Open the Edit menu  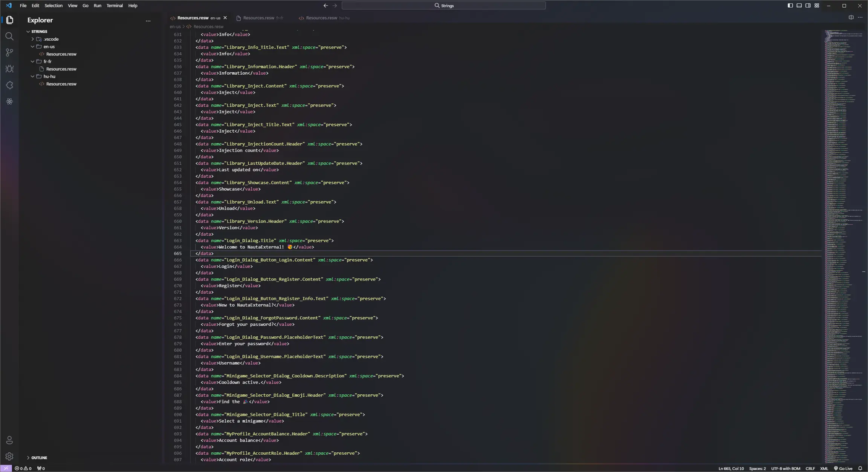(x=35, y=6)
